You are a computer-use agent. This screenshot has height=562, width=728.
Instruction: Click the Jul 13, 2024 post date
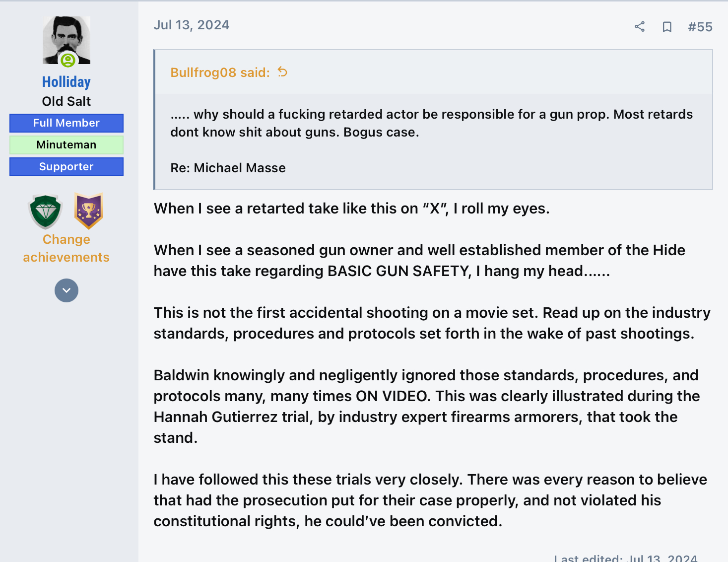point(192,25)
